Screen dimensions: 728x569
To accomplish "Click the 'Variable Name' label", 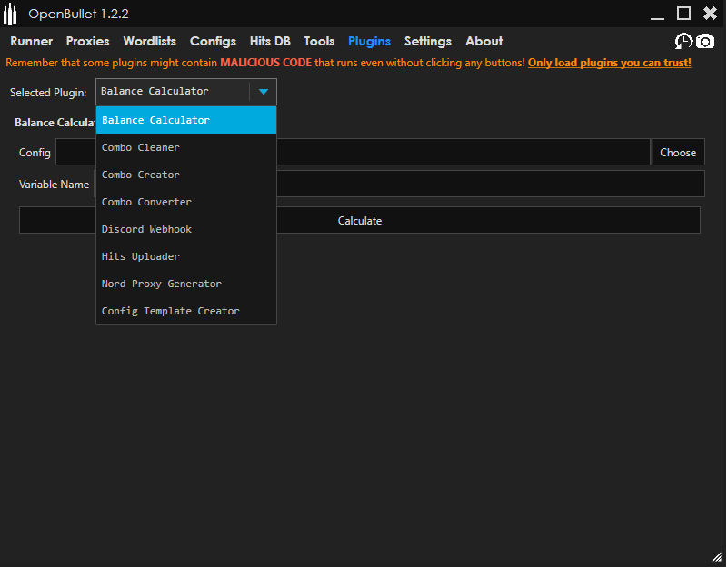I will [x=54, y=185].
